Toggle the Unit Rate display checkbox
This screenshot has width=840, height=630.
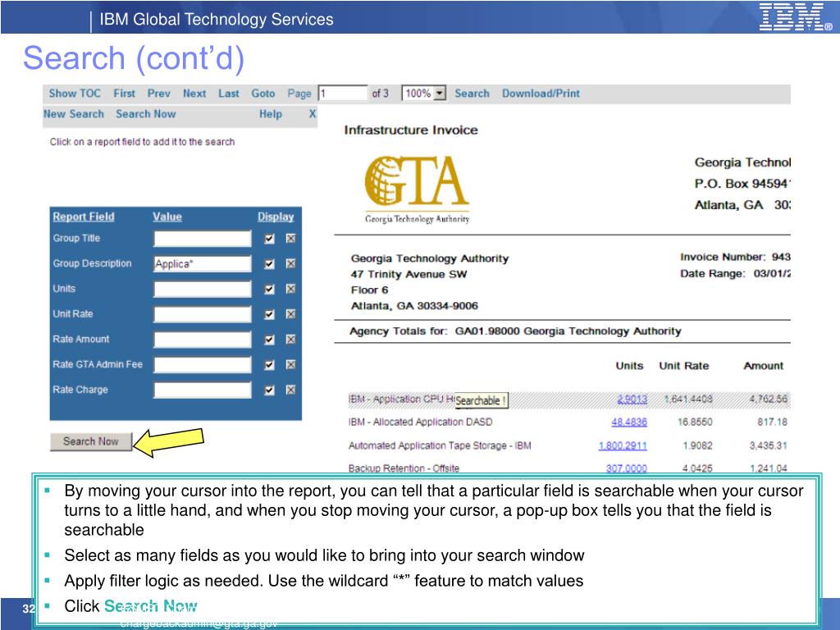(x=269, y=314)
